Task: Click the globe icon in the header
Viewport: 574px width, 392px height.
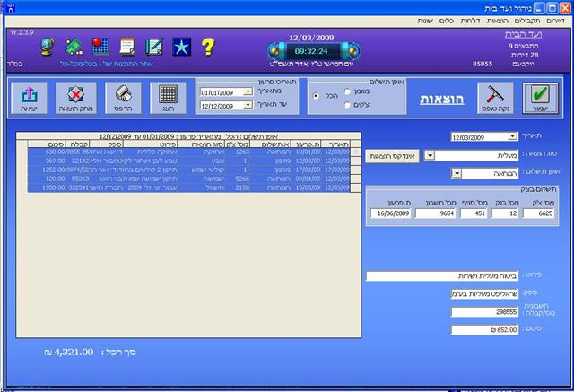Action: (x=48, y=47)
